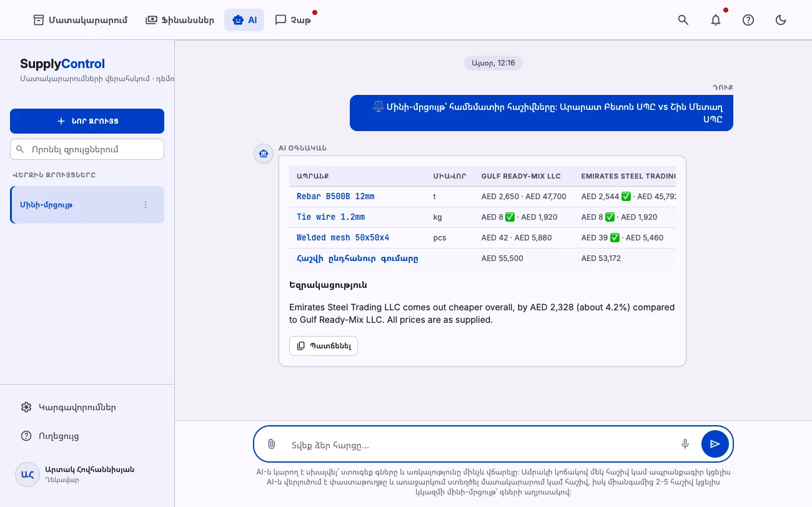Focus the Որոնել զրույցներում search field
This screenshot has height=507, width=812.
87,149
